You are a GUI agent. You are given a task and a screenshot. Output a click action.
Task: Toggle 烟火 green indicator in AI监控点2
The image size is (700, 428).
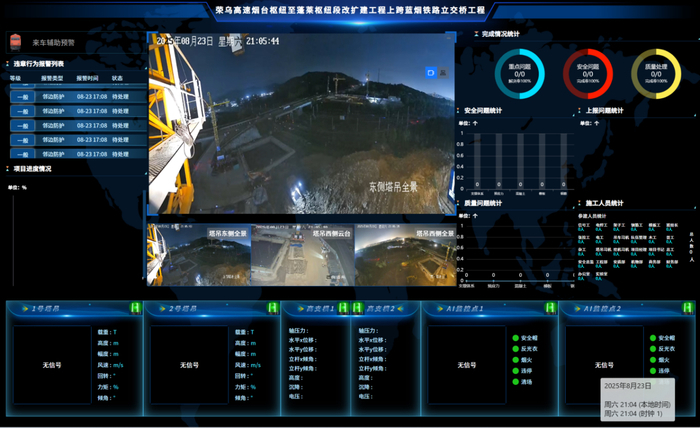click(x=653, y=360)
